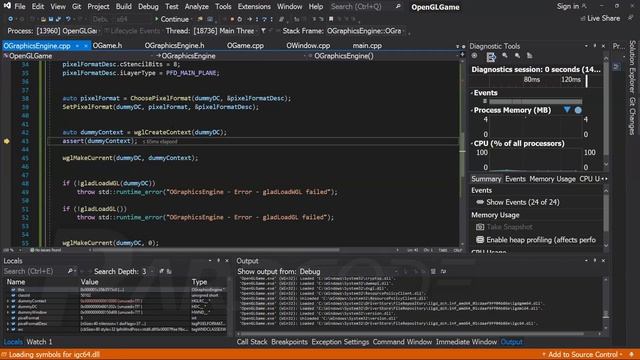Open the Extensions menu
Image resolution: width=640 pixels, height=360 pixels.
(254, 7)
